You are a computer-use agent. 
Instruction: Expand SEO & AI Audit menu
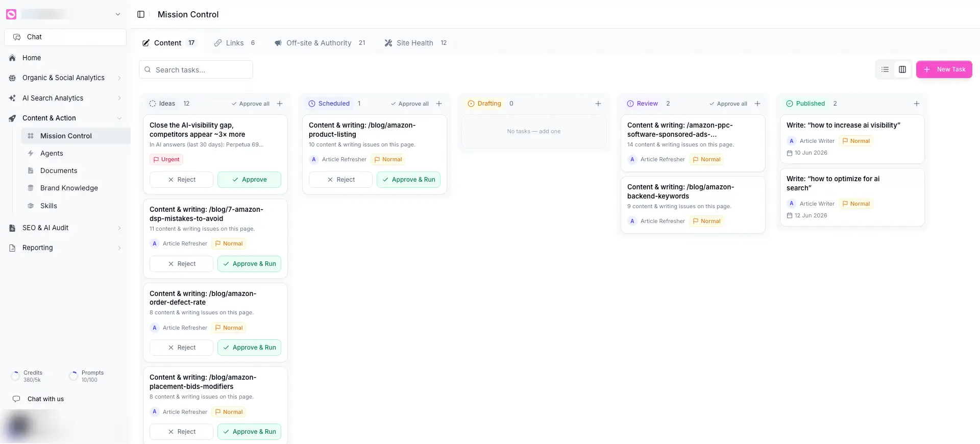point(119,228)
